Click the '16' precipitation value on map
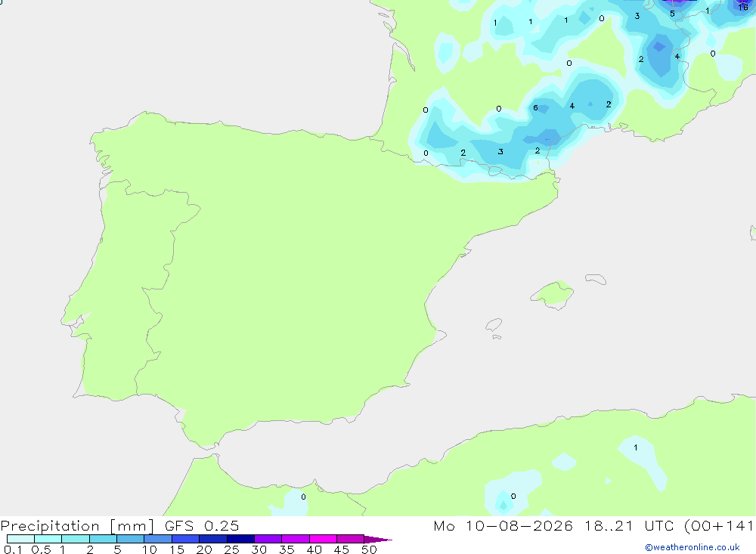 tap(743, 8)
